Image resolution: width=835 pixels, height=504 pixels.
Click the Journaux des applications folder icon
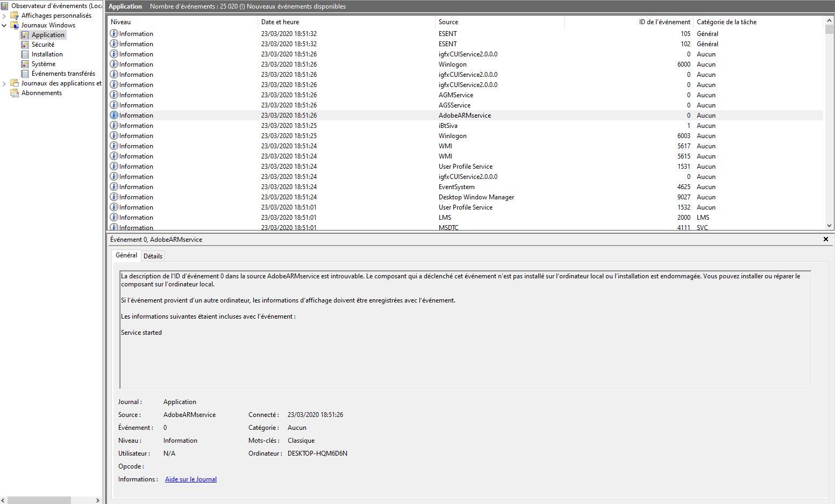15,83
